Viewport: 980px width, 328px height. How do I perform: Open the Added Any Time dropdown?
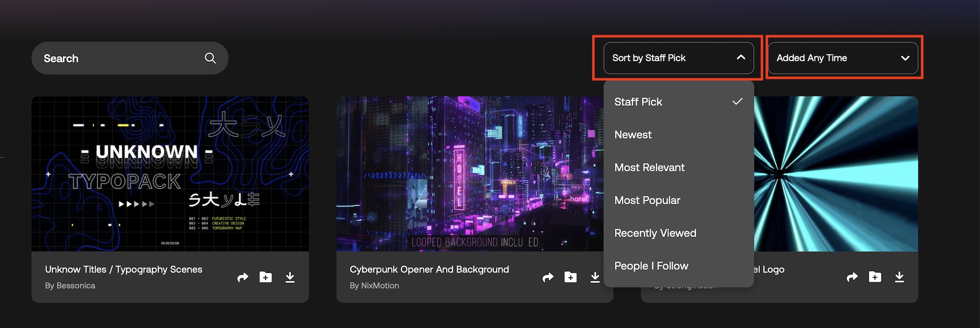[843, 58]
